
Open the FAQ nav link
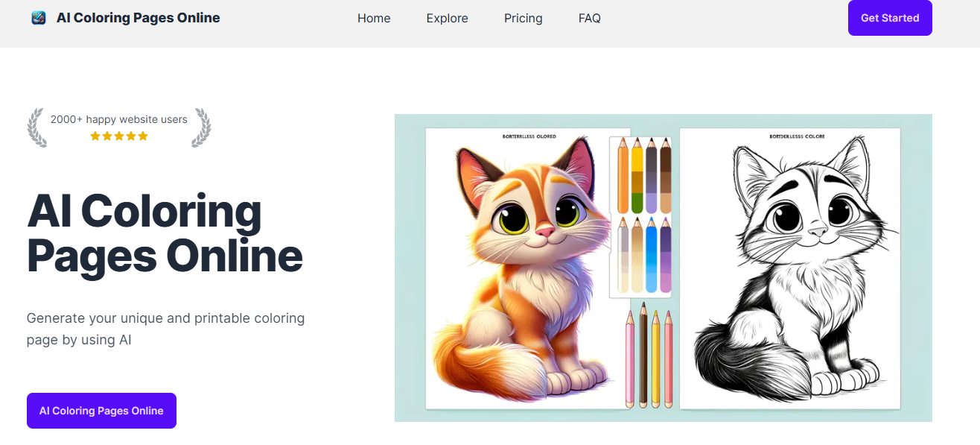pyautogui.click(x=590, y=18)
